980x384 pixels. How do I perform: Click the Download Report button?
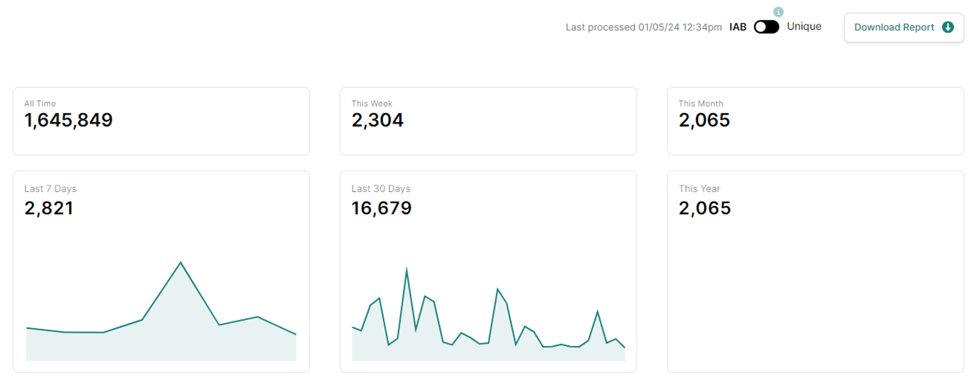click(x=894, y=27)
